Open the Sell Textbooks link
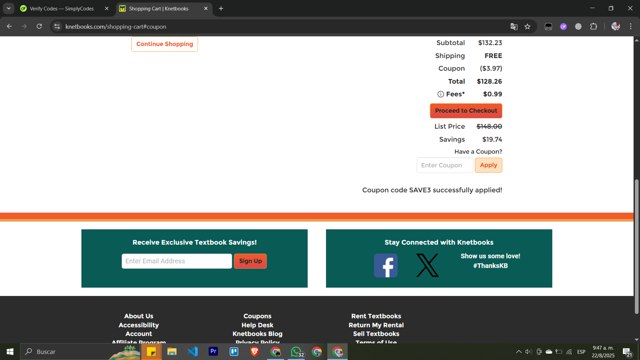Viewport: 640px width, 360px height. [x=376, y=333]
